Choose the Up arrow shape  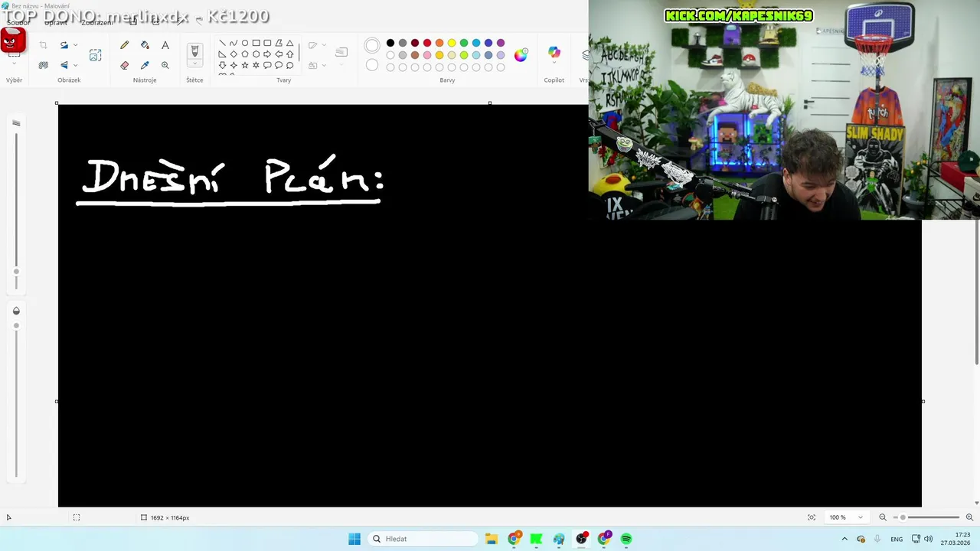tap(289, 54)
